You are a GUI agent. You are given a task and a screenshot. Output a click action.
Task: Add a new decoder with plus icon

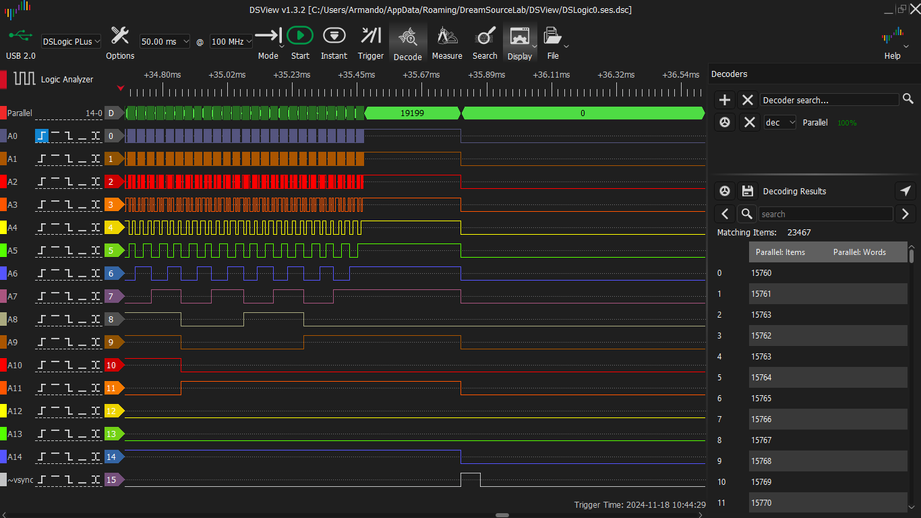pyautogui.click(x=725, y=100)
